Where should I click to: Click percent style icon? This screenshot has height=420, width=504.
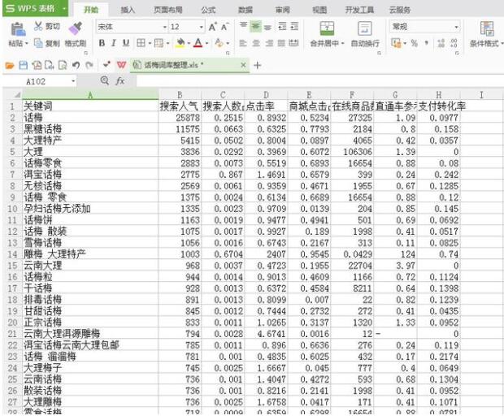pyautogui.click(x=414, y=43)
